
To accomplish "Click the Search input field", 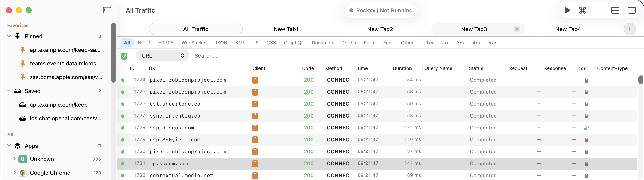I will click(416, 56).
